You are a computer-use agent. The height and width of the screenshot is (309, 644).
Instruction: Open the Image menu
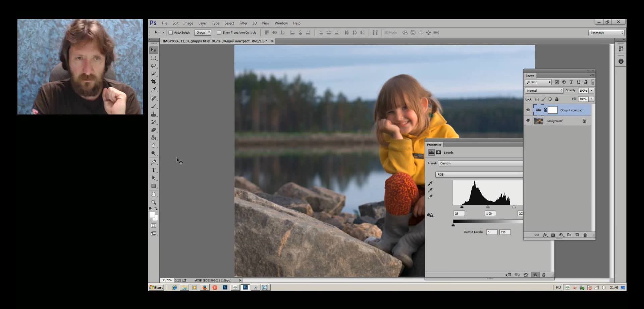pos(188,23)
